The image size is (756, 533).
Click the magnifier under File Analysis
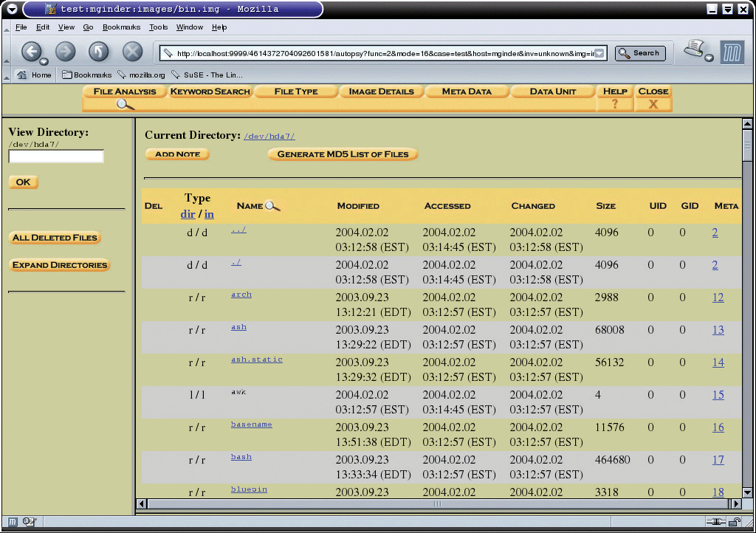(125, 104)
